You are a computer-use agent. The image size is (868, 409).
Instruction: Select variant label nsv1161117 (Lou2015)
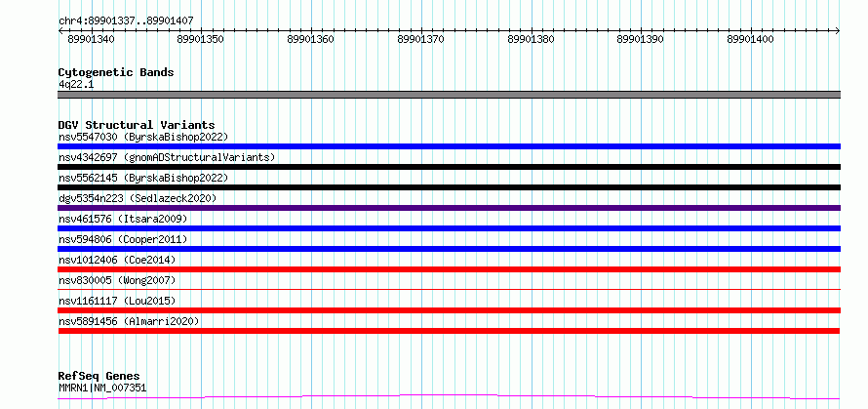[x=117, y=301]
